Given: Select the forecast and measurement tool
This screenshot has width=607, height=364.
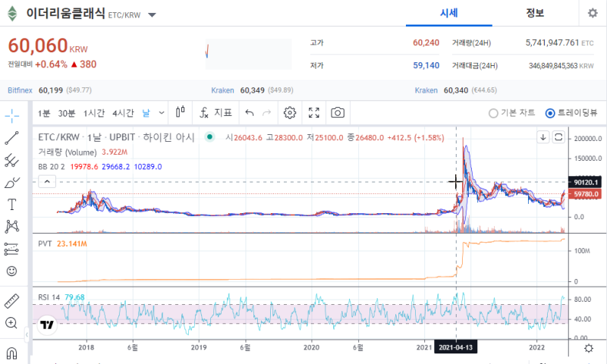Looking at the screenshot, I should 11,249.
